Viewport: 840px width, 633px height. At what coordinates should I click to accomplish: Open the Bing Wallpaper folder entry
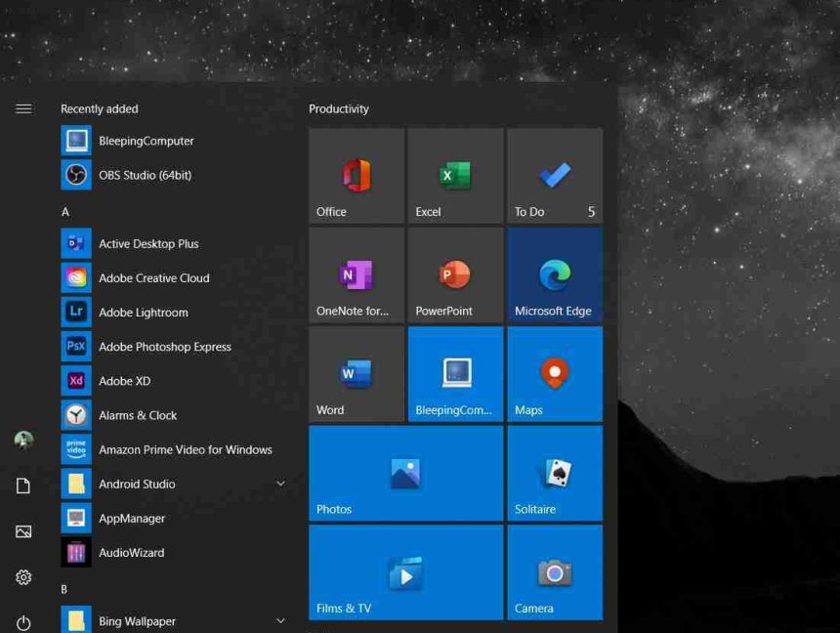(x=174, y=619)
